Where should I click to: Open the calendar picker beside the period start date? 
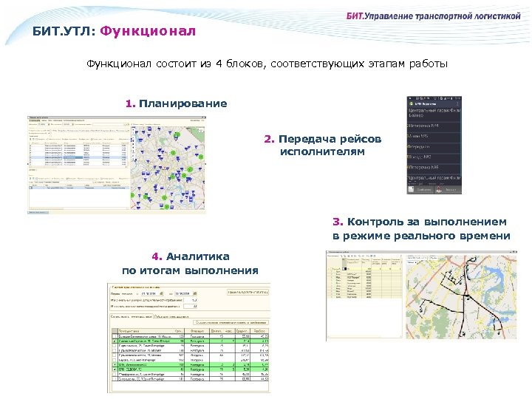(162, 293)
